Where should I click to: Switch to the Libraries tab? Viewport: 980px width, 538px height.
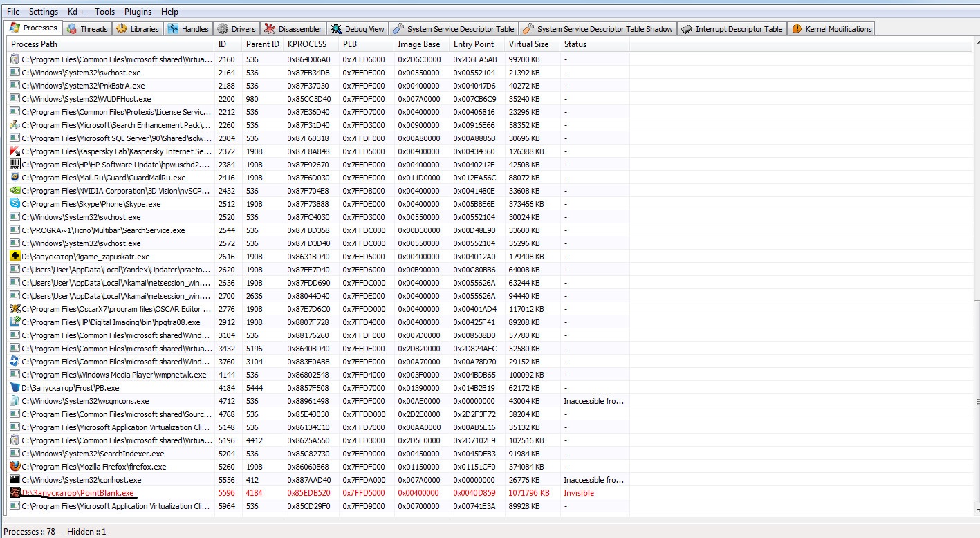pyautogui.click(x=138, y=29)
